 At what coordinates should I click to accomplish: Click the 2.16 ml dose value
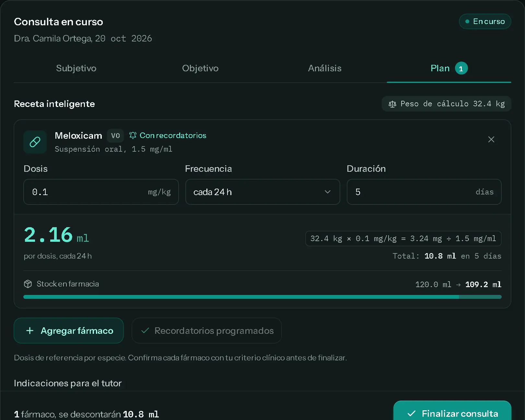[56, 235]
